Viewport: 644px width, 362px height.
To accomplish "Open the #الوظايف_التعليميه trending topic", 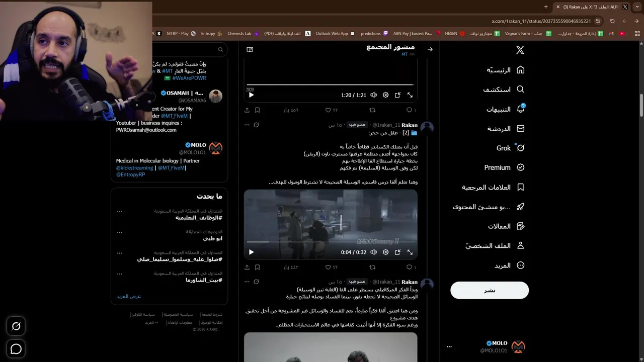I will [199, 218].
